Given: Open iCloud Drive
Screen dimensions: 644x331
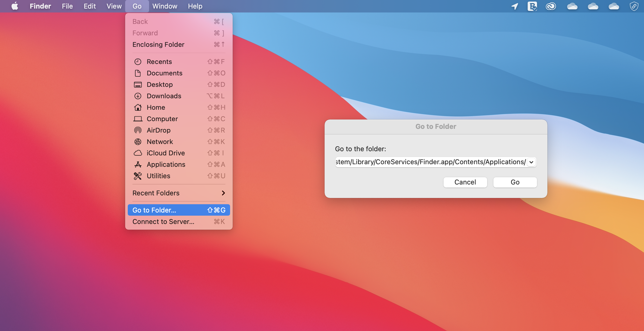Looking at the screenshot, I should pyautogui.click(x=166, y=153).
